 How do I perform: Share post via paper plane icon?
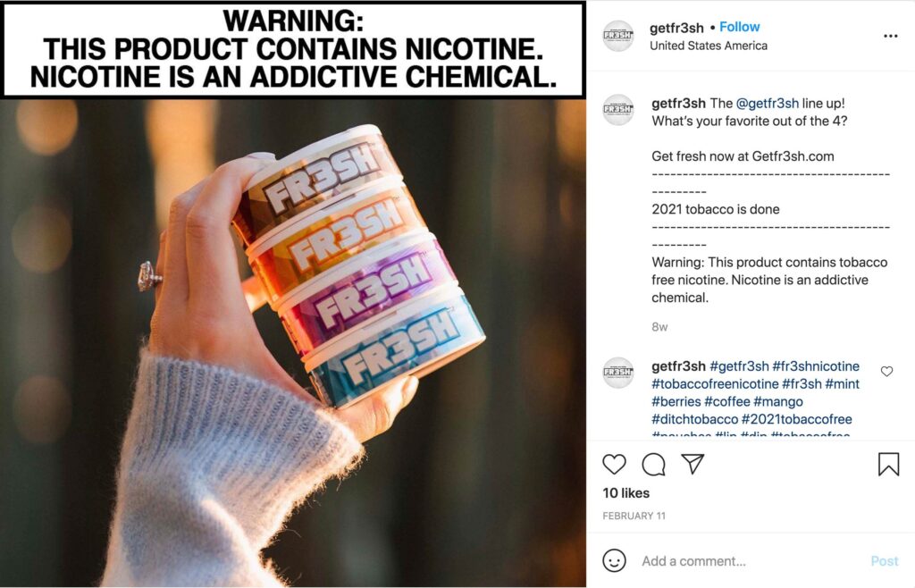tap(693, 464)
